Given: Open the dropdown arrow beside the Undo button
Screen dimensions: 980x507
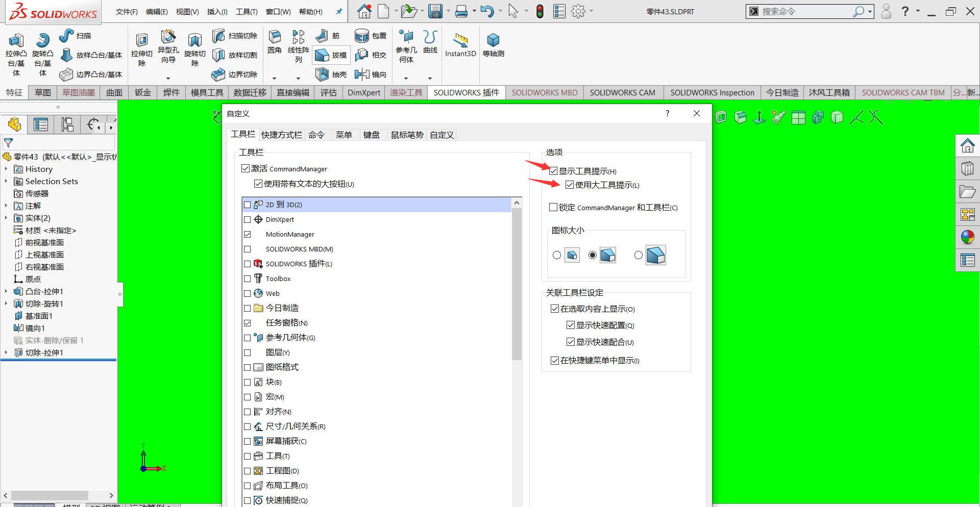Looking at the screenshot, I should 500,11.
